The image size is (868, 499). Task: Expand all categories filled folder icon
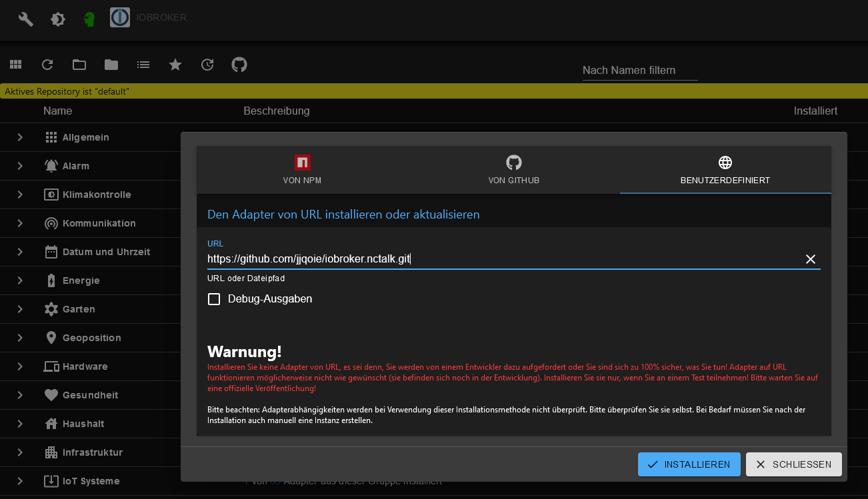[x=111, y=65]
